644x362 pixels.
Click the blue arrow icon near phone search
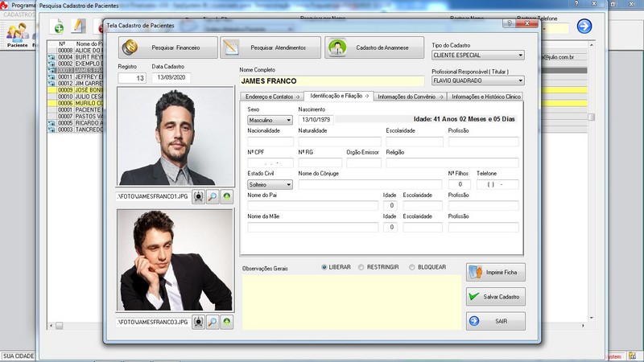(x=584, y=27)
